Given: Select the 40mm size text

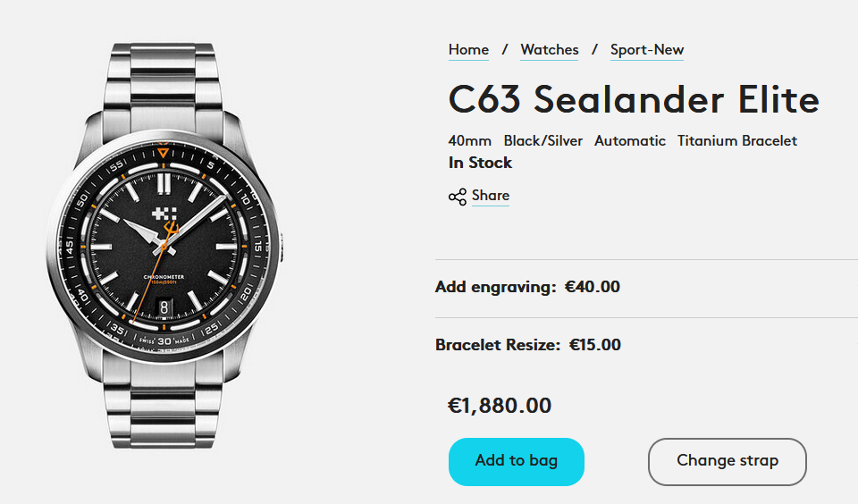Looking at the screenshot, I should [x=470, y=141].
